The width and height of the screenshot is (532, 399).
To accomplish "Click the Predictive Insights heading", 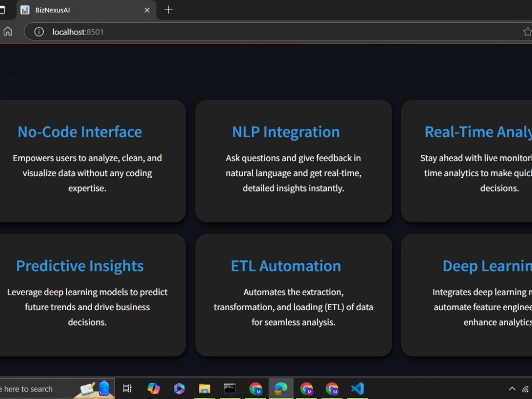I will [80, 266].
